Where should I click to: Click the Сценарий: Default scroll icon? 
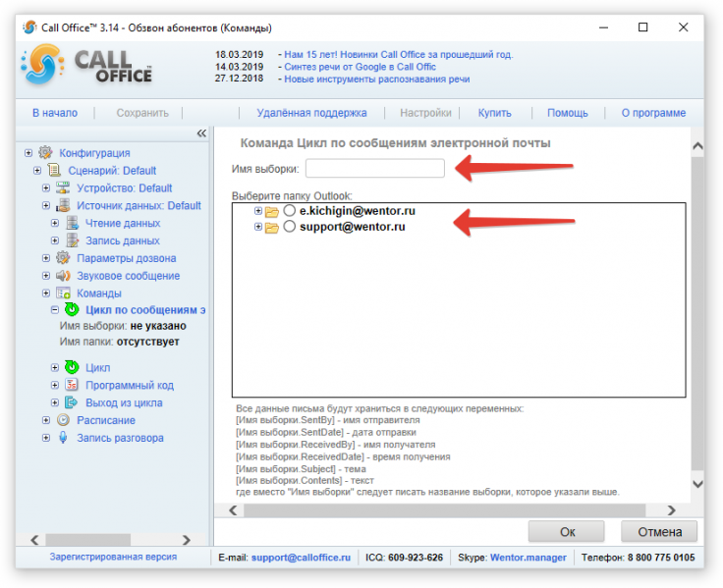coord(54,171)
